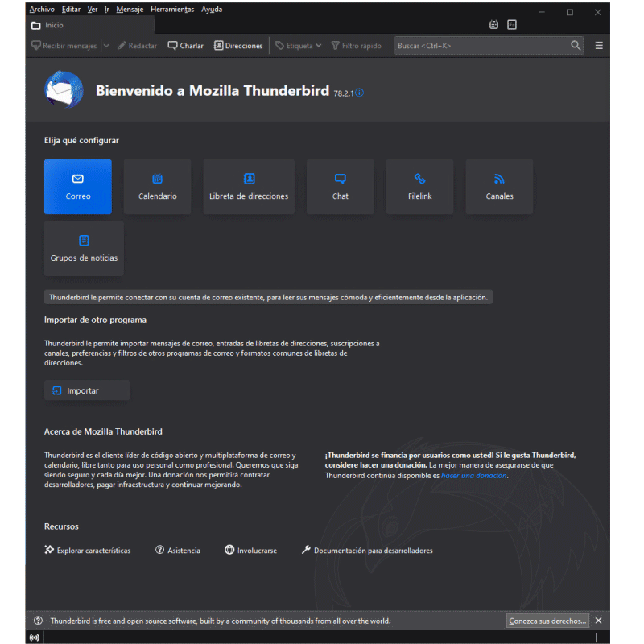Open the Herramientas menu

pyautogui.click(x=172, y=10)
